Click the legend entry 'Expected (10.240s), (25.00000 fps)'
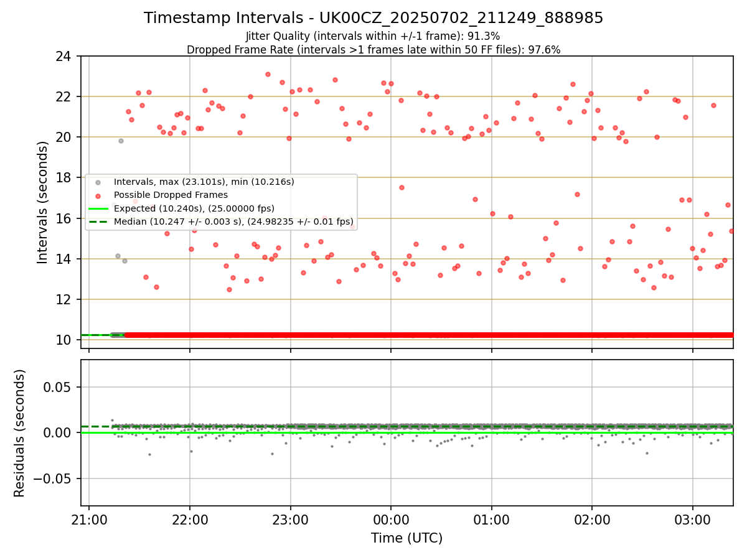Screen dimensions: 747x560 tap(194, 208)
